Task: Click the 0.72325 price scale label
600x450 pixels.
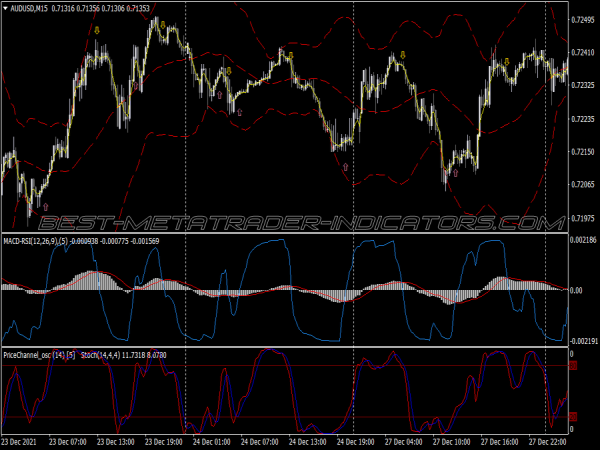Action: [583, 85]
